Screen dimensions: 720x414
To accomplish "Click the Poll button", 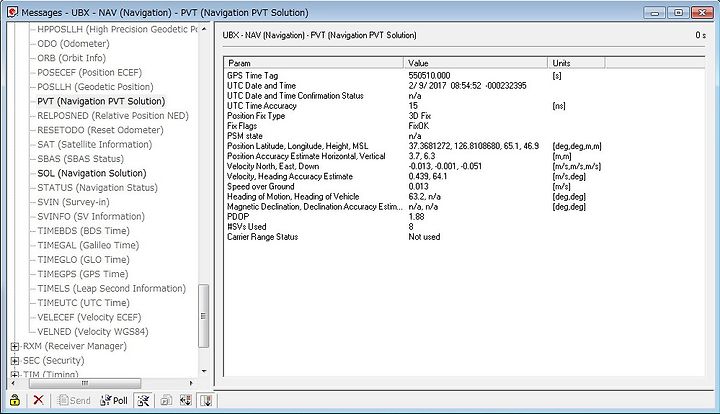I will point(114,400).
